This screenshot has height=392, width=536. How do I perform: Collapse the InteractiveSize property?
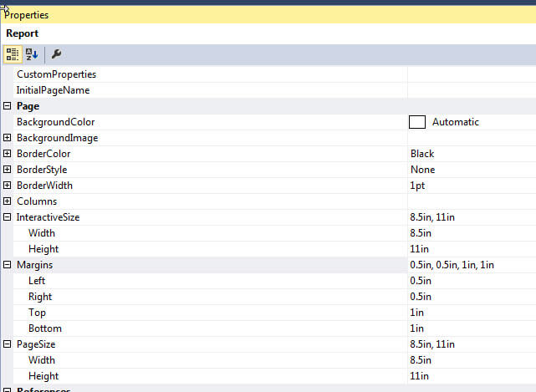click(x=8, y=217)
